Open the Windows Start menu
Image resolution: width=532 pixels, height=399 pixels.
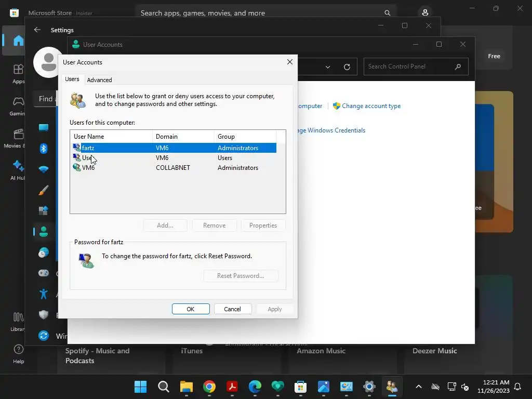140,387
